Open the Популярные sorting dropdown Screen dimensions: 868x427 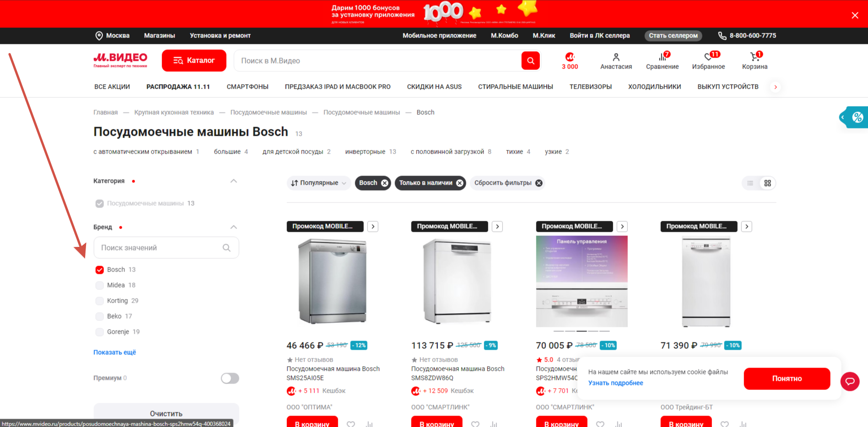319,183
